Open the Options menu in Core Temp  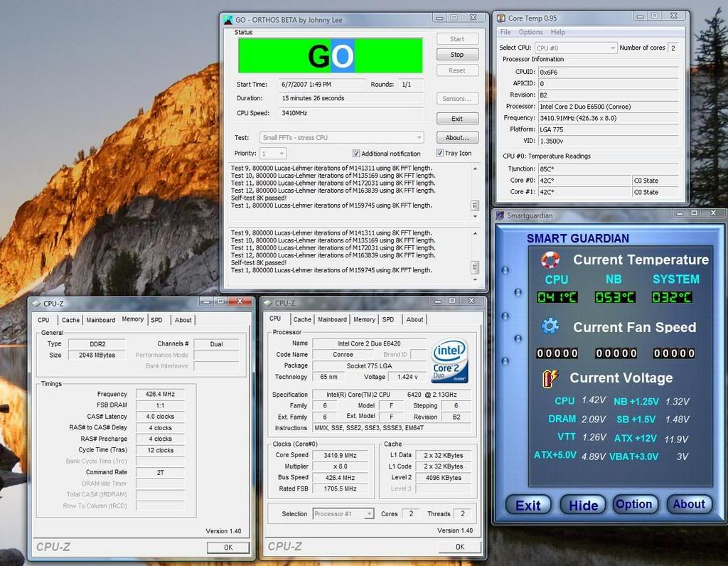[530, 32]
